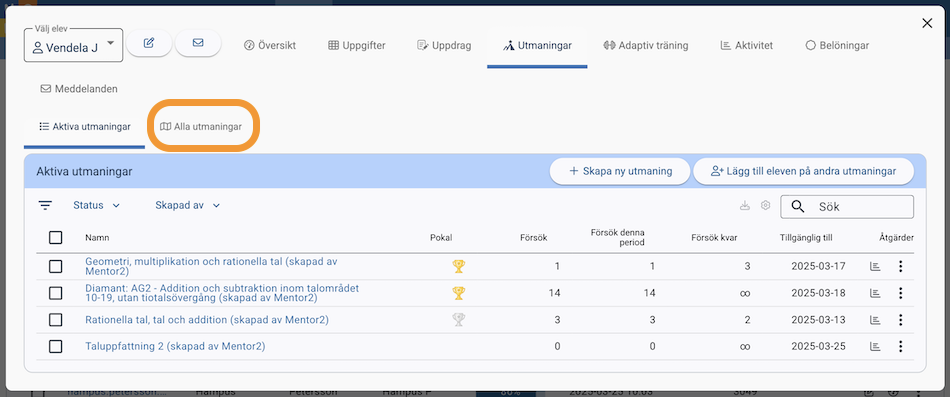Open three-dot menu for Geometri row
This screenshot has width=950, height=397.
(x=901, y=266)
